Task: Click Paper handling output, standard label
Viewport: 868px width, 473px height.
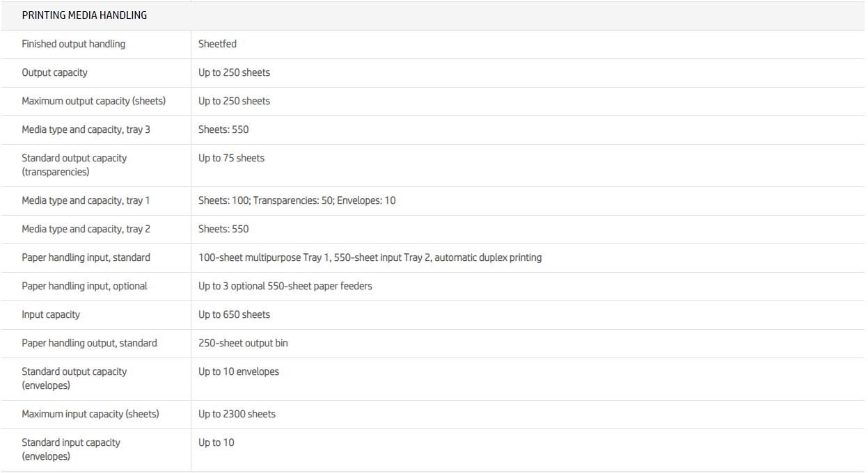Action: click(x=89, y=343)
